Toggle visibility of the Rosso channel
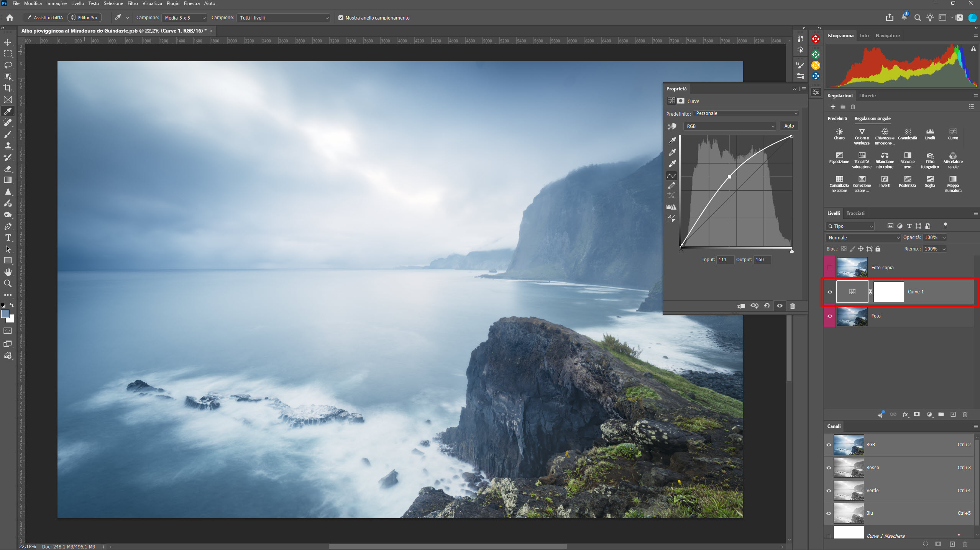 point(829,468)
